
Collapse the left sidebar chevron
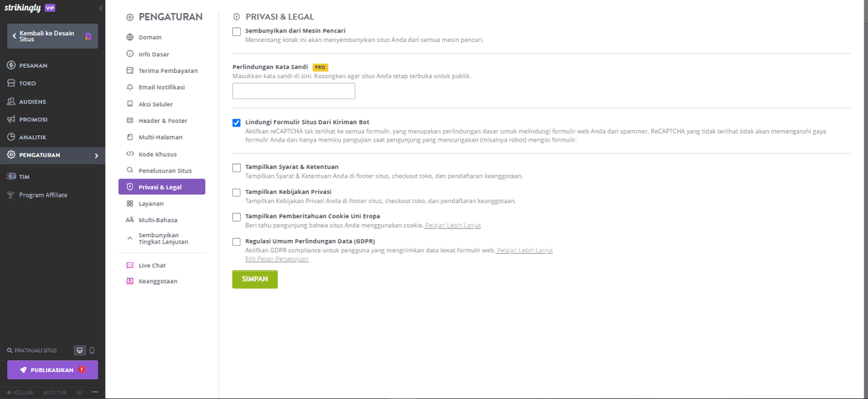click(x=101, y=9)
